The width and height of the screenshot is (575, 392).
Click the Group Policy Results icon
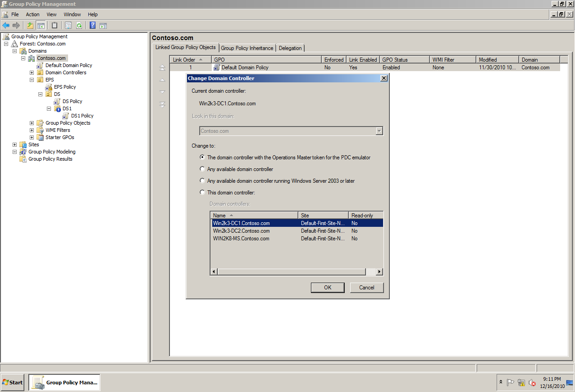pyautogui.click(x=23, y=159)
